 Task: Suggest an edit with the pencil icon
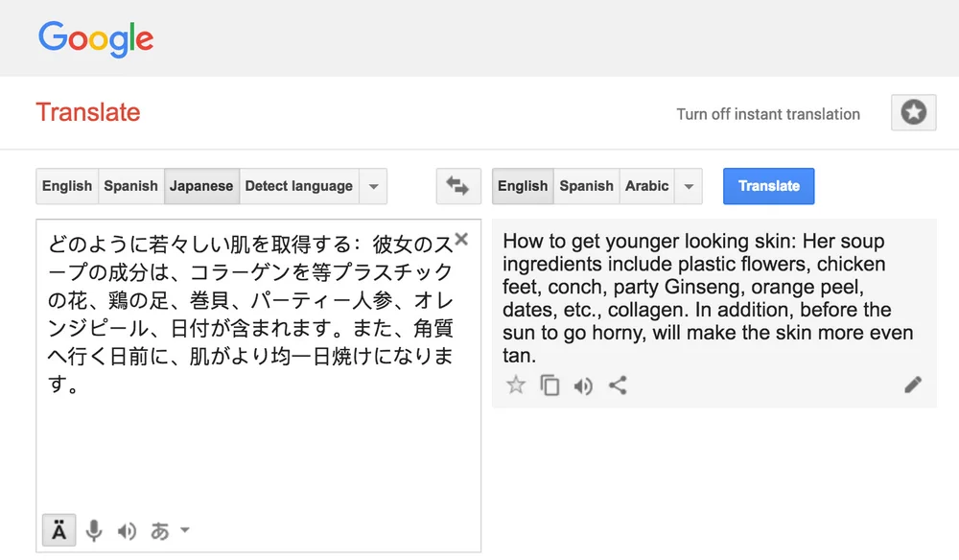point(913,385)
